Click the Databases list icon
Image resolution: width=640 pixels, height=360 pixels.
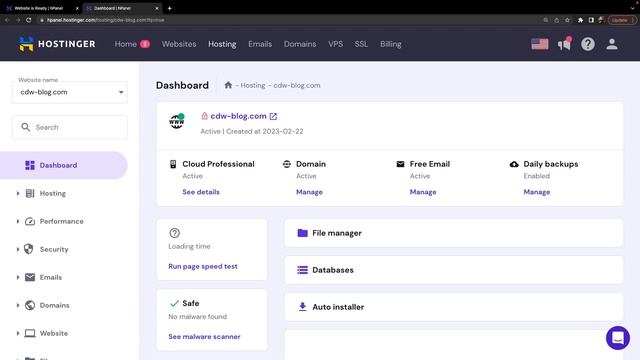(302, 270)
